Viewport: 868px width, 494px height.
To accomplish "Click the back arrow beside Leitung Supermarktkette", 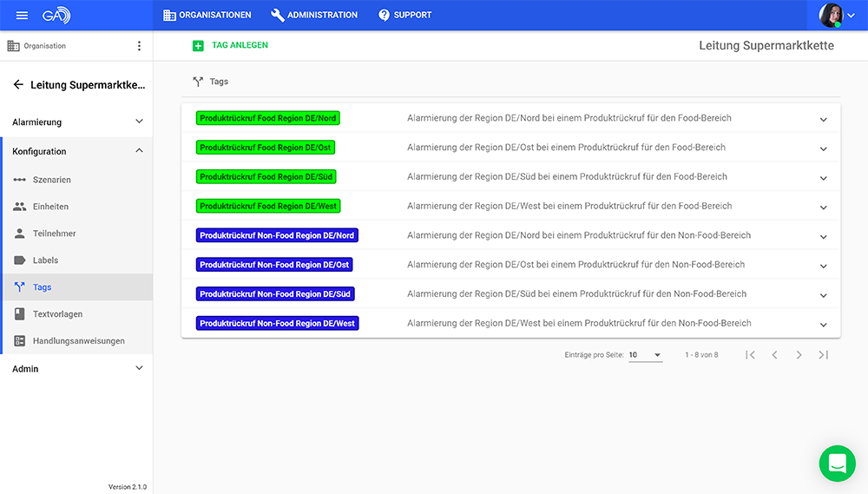I will tap(18, 85).
